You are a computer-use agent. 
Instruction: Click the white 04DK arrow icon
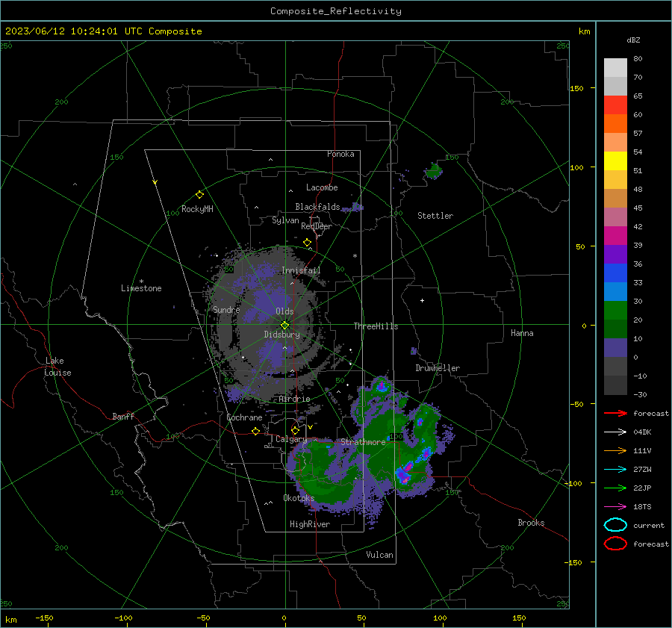pyautogui.click(x=615, y=432)
